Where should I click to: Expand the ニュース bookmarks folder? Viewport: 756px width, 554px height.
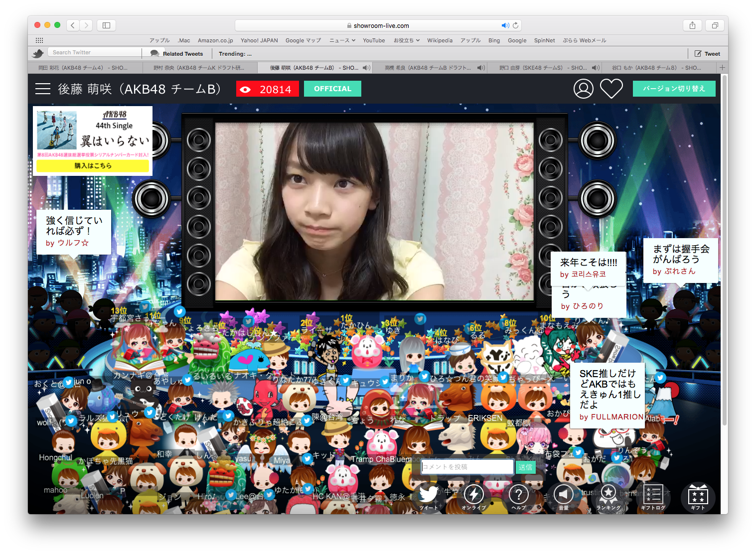342,40
